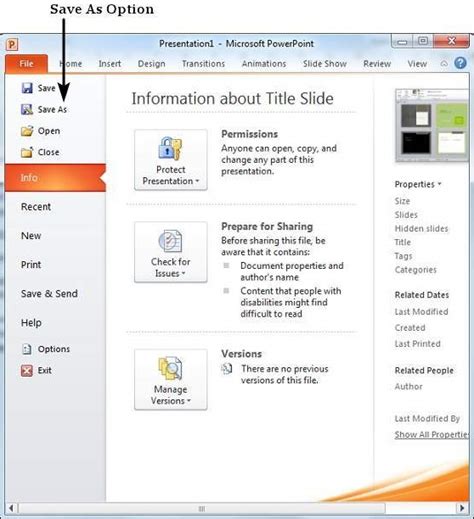Click the Last Modified By label
Viewport: 474px width, 519px height.
click(427, 418)
